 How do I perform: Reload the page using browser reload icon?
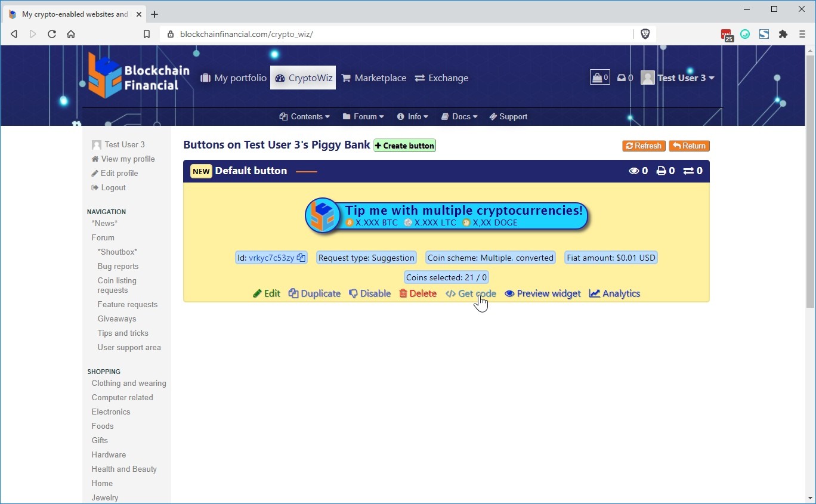(52, 34)
